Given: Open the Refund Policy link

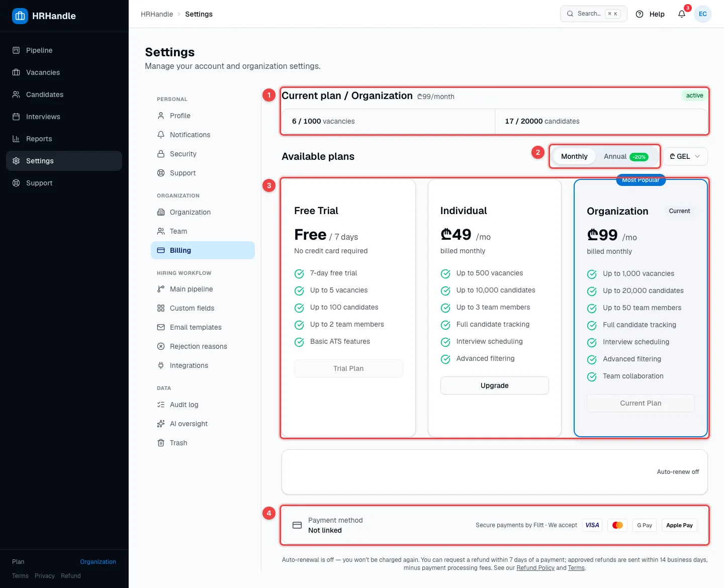Looking at the screenshot, I should click(535, 568).
